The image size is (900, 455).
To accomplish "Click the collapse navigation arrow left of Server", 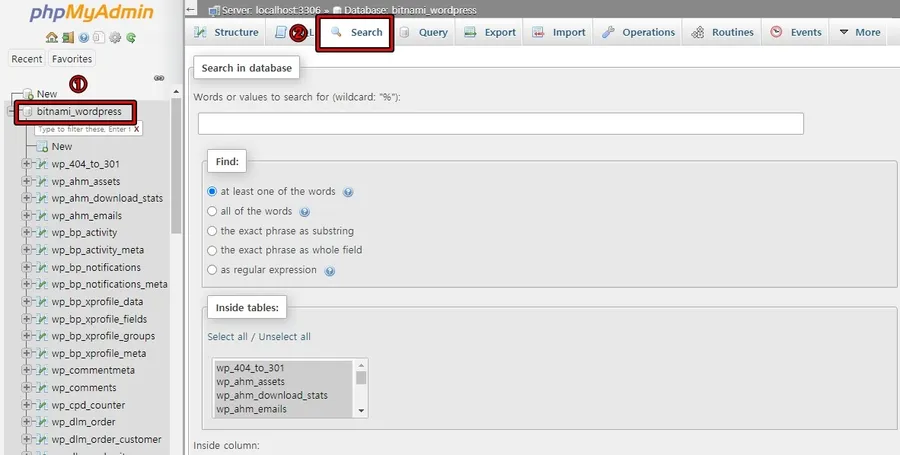I will (x=191, y=10).
